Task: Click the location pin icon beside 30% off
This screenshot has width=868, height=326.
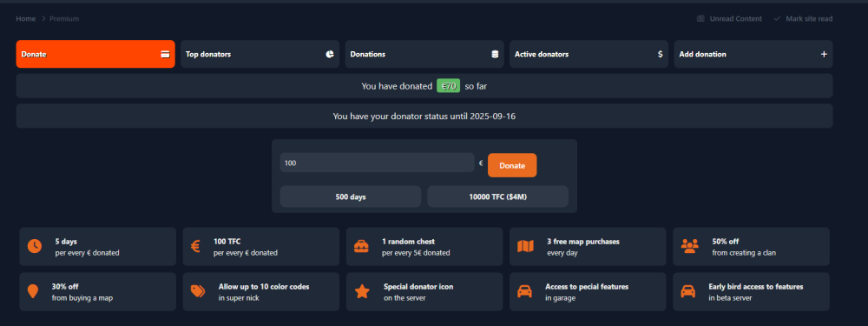Action: pos(33,291)
